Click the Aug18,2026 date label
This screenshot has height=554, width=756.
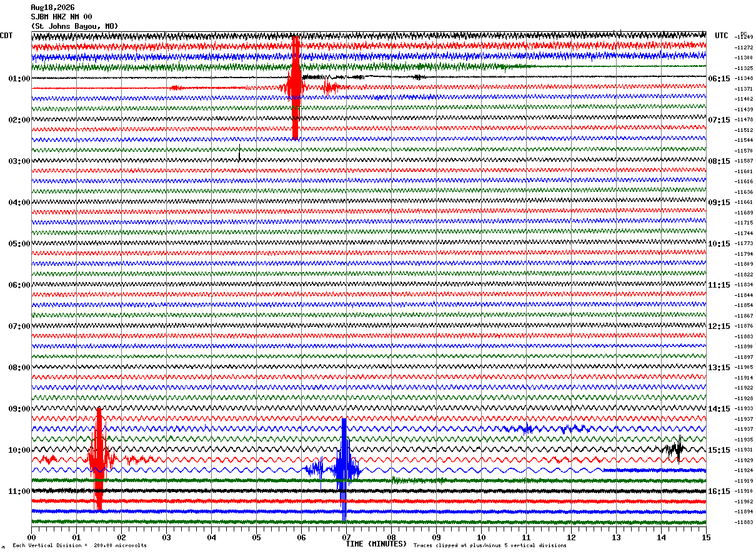(52, 8)
